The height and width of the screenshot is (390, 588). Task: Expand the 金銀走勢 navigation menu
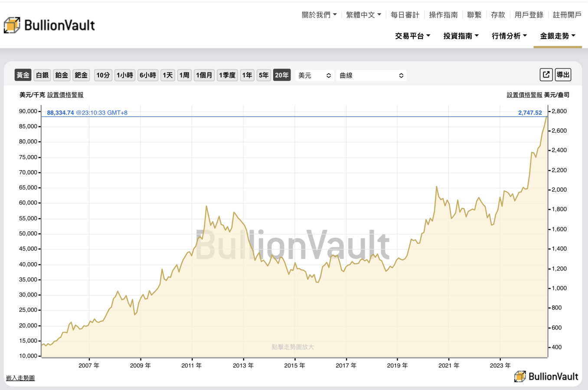click(x=558, y=36)
